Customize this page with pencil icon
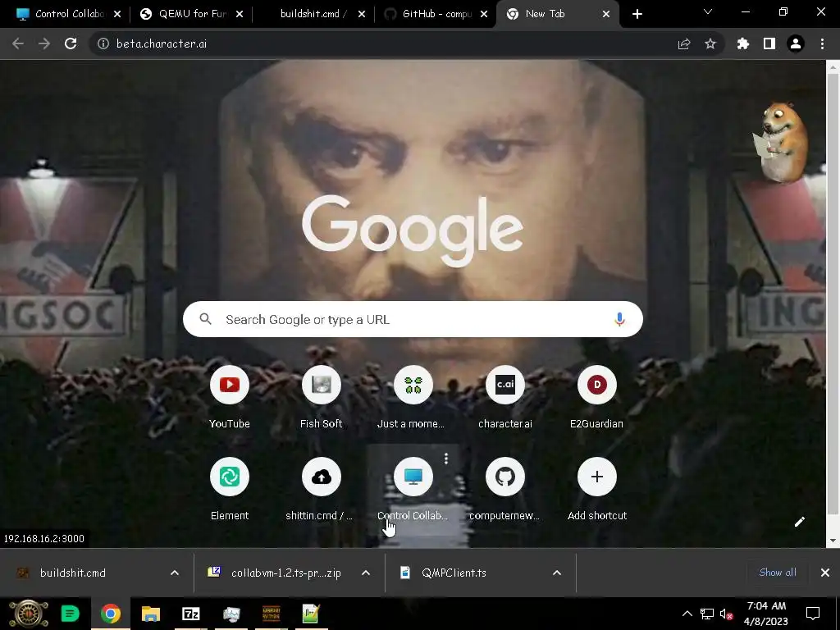Screen dimensions: 840x630 pyautogui.click(x=799, y=522)
